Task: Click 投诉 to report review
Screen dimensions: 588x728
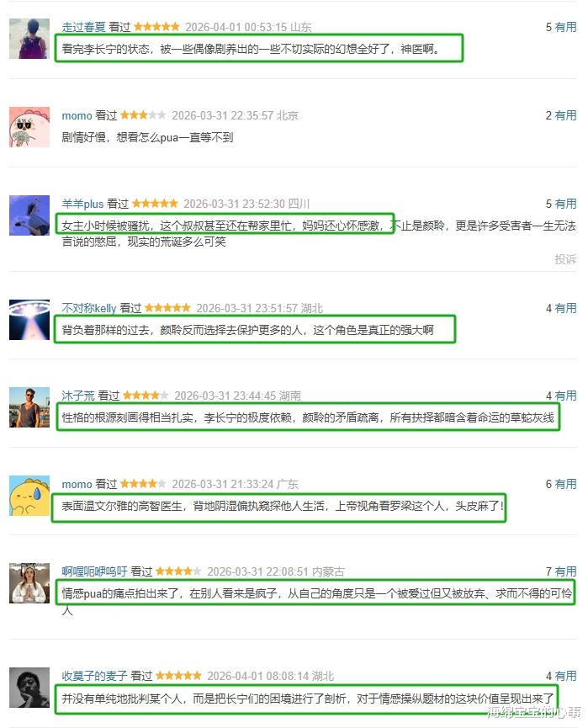Action: pyautogui.click(x=565, y=259)
